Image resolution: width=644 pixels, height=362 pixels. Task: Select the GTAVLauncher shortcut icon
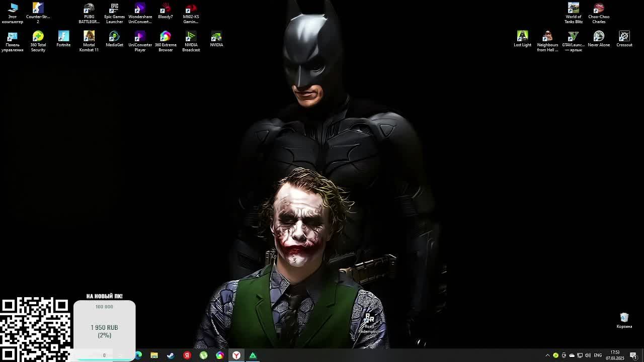click(x=573, y=41)
